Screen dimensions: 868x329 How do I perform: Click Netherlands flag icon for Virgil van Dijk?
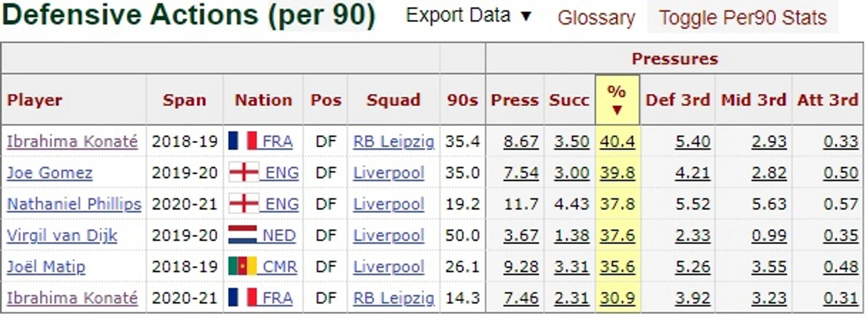tap(243, 235)
